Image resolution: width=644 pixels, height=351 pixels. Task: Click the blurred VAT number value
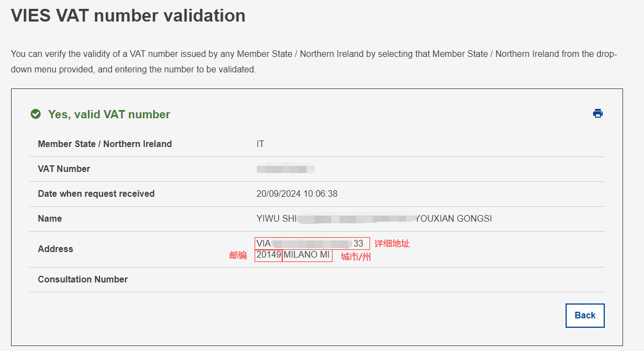tap(285, 169)
